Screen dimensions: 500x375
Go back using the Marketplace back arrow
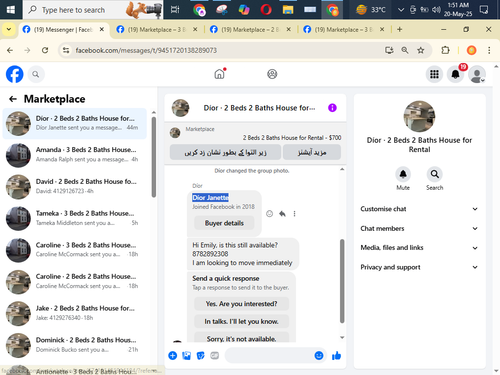[x=13, y=99]
